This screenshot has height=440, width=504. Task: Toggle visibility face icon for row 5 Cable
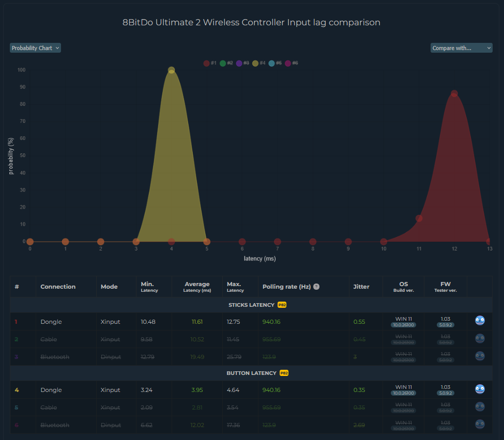(x=480, y=406)
